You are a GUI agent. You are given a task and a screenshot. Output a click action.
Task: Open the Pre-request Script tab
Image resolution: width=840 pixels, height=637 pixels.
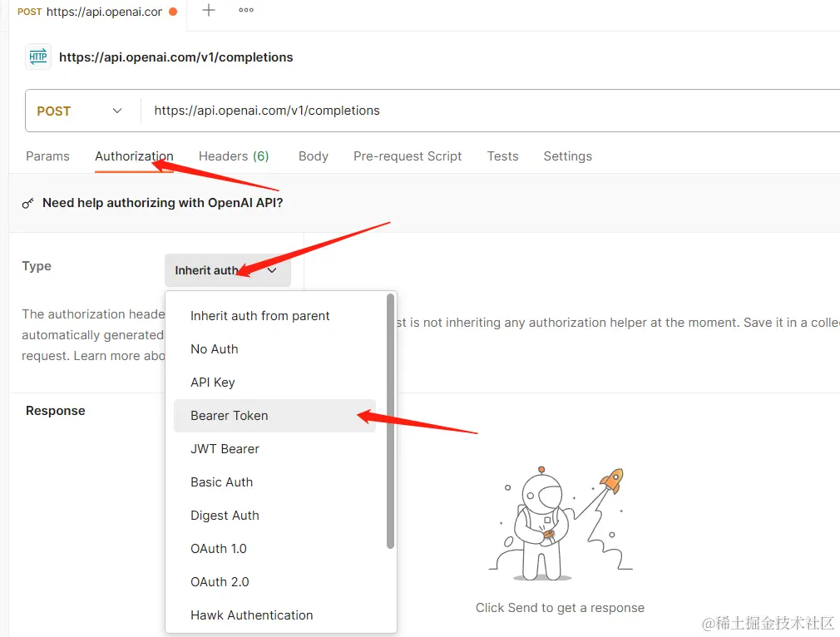click(x=408, y=156)
